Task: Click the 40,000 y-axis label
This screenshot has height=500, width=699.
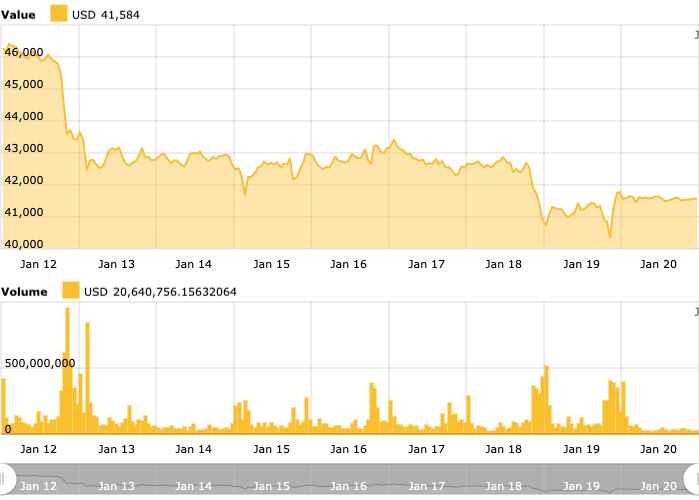Action: tap(24, 244)
